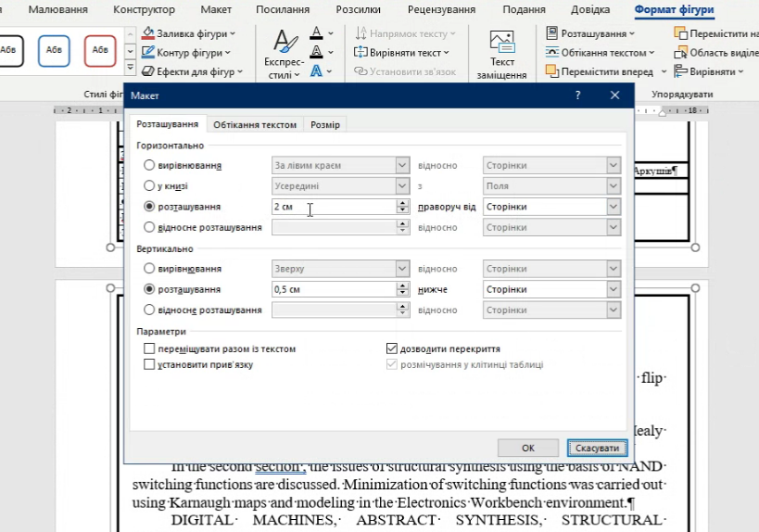The image size is (759, 532).
Task: Uncheck дозволити перекриття checkbox
Action: 392,348
